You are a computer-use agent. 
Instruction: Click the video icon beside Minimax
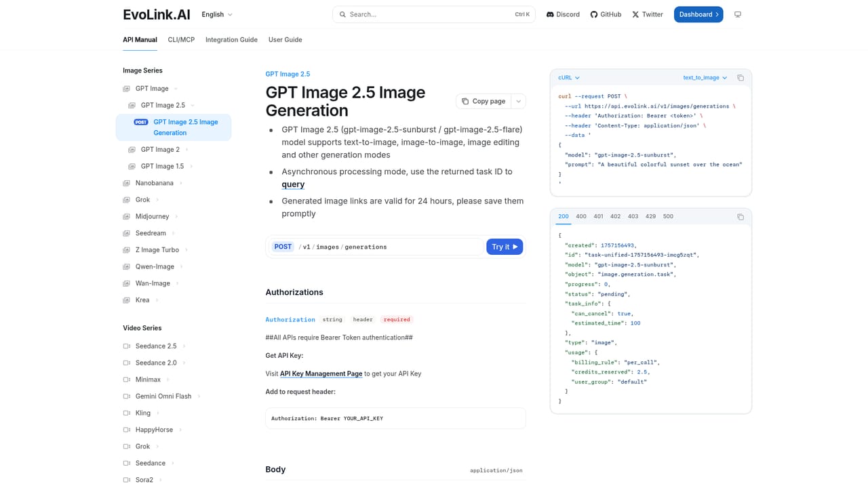(x=126, y=380)
